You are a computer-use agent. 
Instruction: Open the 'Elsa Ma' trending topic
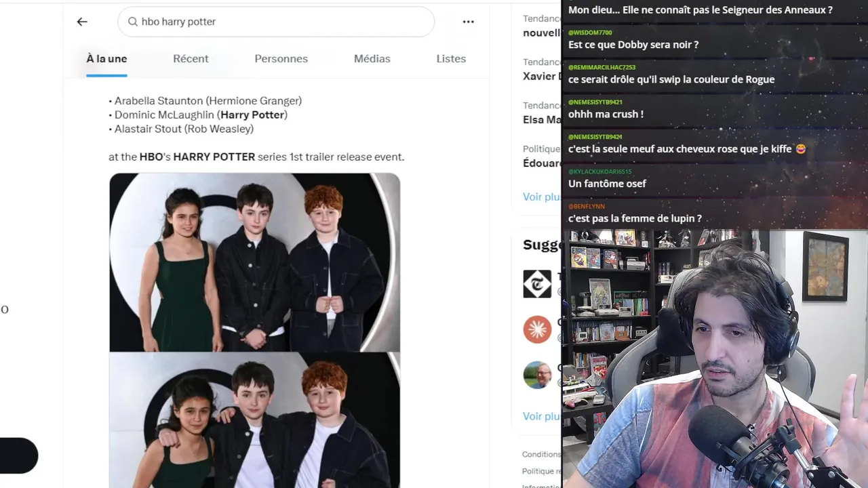542,119
